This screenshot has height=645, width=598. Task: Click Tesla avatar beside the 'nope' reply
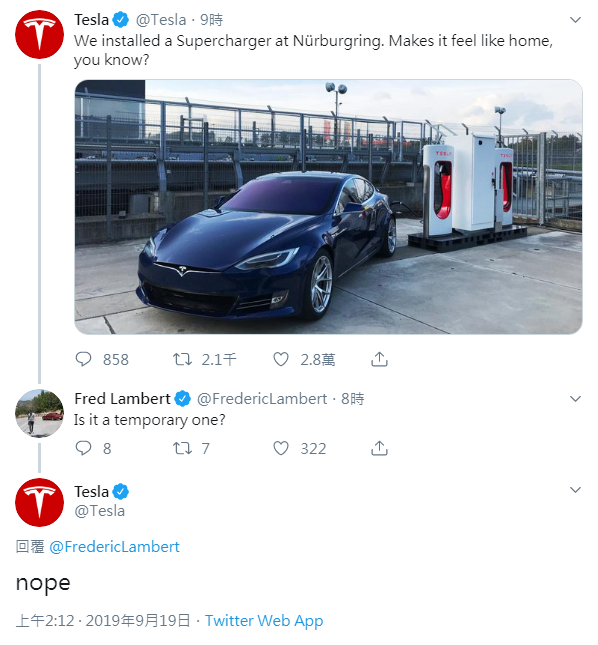(x=39, y=502)
